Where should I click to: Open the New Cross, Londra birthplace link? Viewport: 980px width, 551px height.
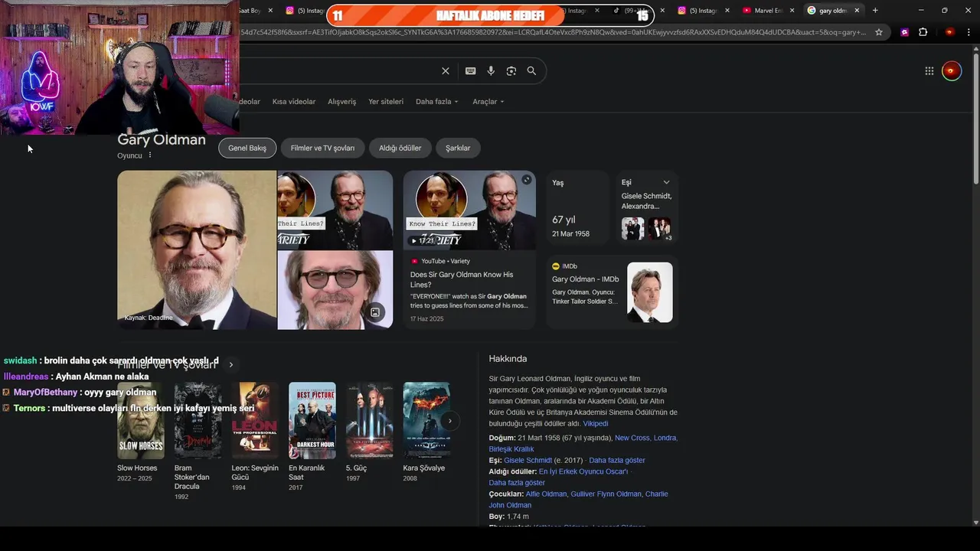(646, 438)
